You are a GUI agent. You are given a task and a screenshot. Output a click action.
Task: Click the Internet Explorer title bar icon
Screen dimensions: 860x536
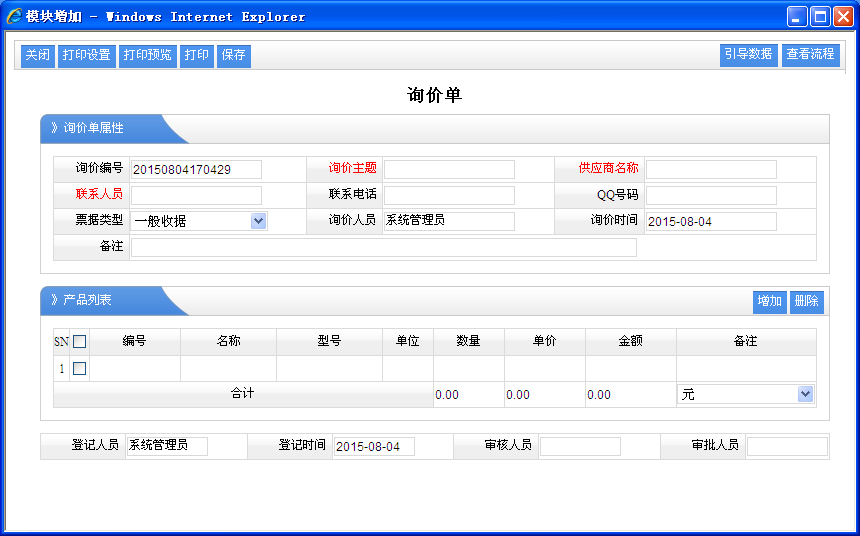coord(14,17)
